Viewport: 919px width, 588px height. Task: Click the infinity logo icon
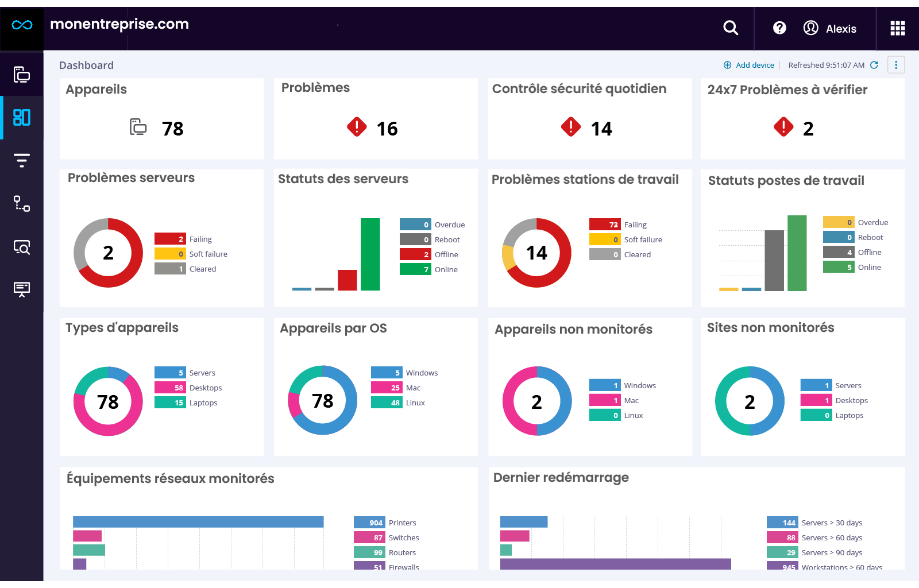(x=22, y=25)
